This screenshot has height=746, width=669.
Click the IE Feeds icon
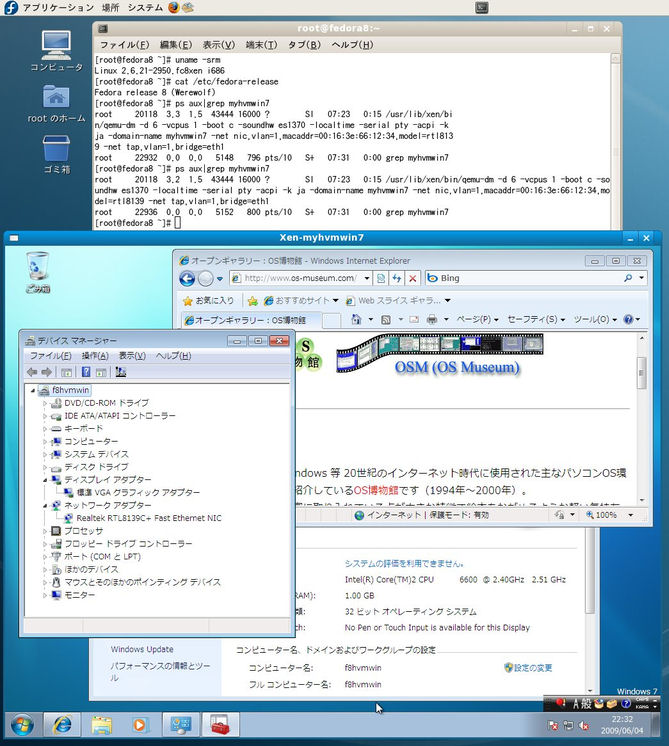click(x=386, y=319)
